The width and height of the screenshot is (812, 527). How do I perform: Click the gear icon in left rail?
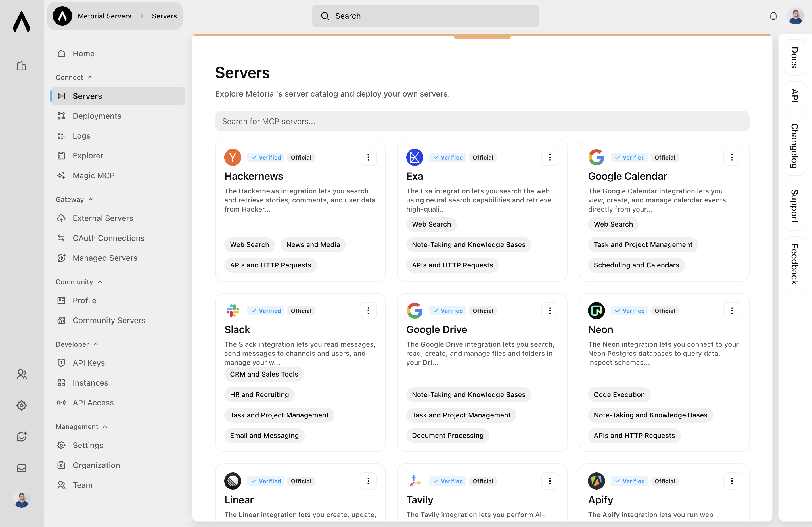tap(22, 405)
